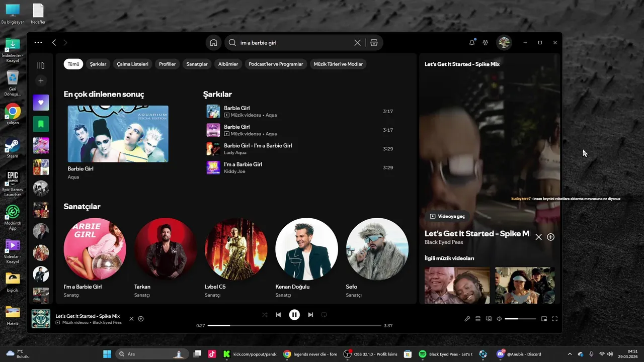Toggle repeat in the player bar
The width and height of the screenshot is (644, 362).
(324, 315)
